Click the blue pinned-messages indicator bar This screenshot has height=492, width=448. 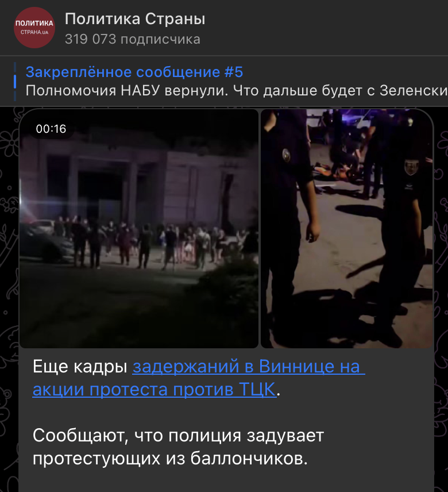tap(15, 82)
